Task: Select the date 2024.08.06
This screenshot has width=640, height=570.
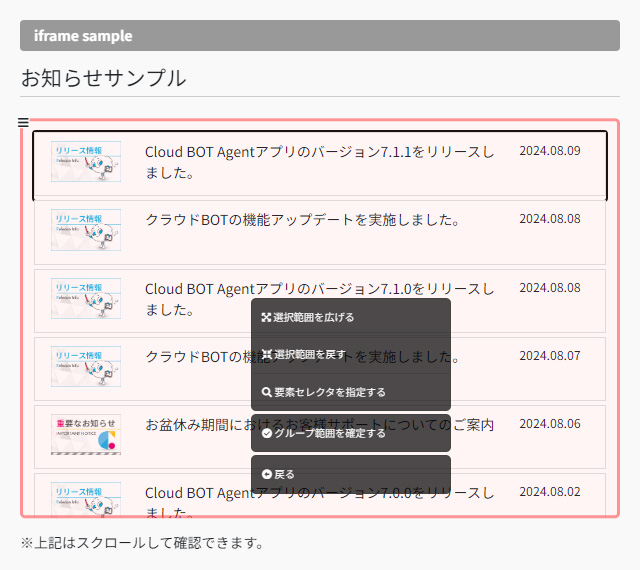Action: [550, 424]
